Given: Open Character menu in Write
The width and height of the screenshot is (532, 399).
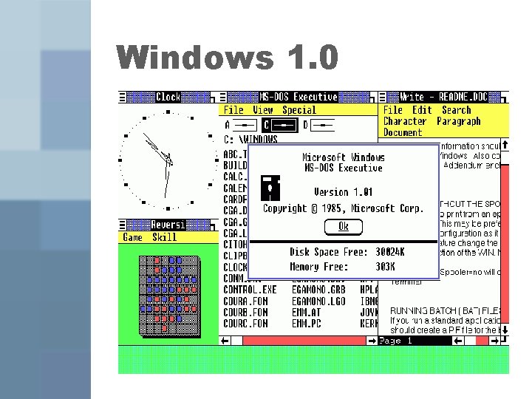Looking at the screenshot, I should click(x=405, y=121).
